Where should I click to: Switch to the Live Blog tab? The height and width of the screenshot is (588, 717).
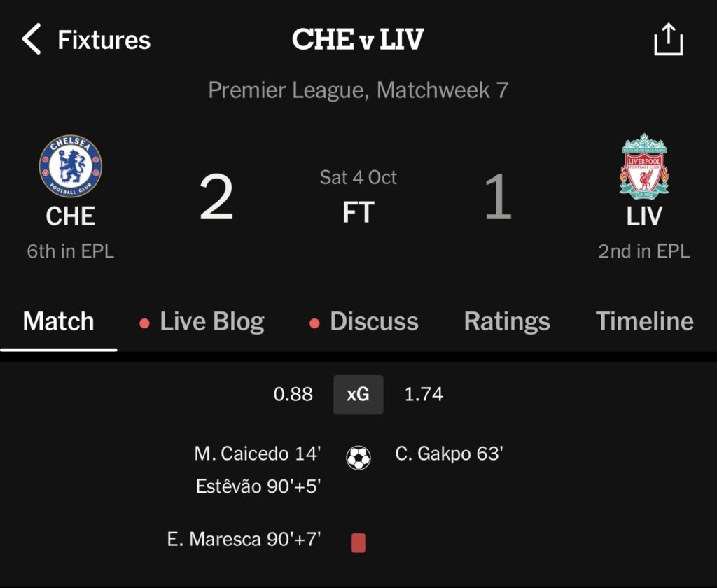(211, 321)
